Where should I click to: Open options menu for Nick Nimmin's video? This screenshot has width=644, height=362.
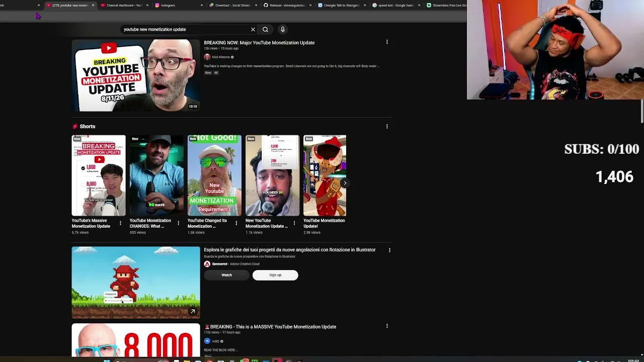pyautogui.click(x=387, y=42)
